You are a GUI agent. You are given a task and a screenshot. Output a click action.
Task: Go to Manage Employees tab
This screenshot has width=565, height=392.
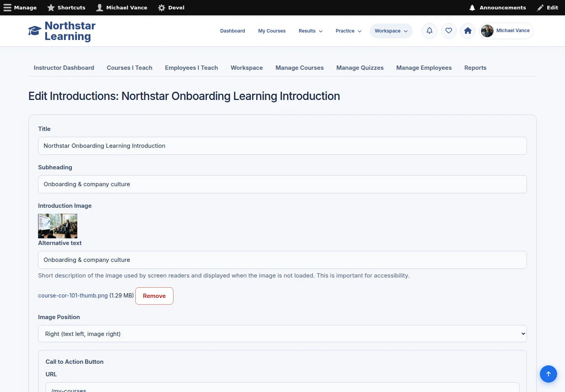(424, 68)
